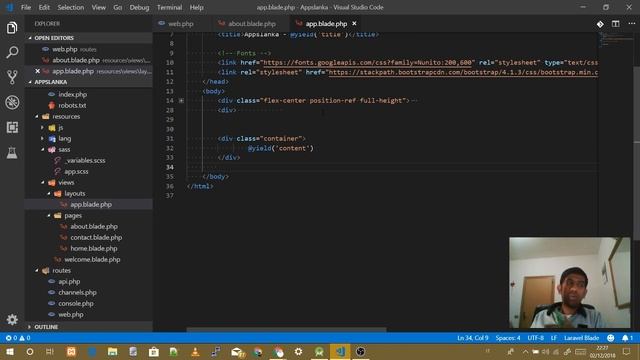The image size is (640, 360).
Task: Collapse the views folder
Action: [42, 182]
